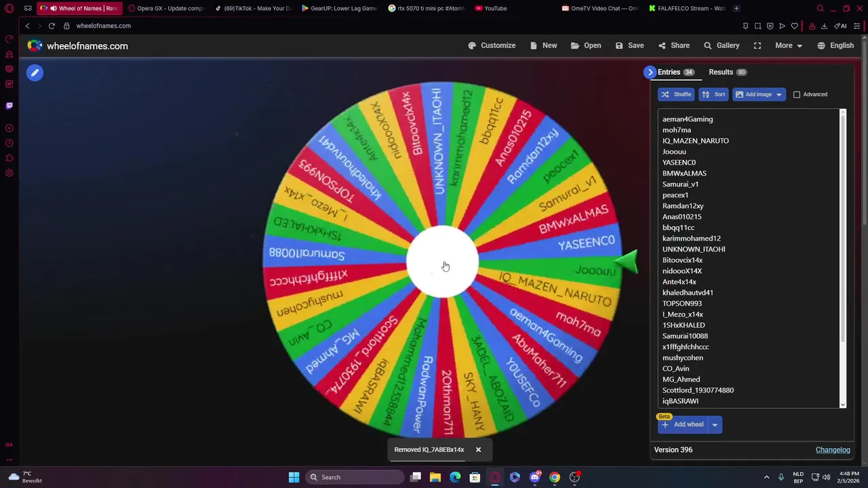Image resolution: width=868 pixels, height=488 pixels.
Task: Click the entry Scottlord_1930774880 in the list
Action: click(x=698, y=390)
